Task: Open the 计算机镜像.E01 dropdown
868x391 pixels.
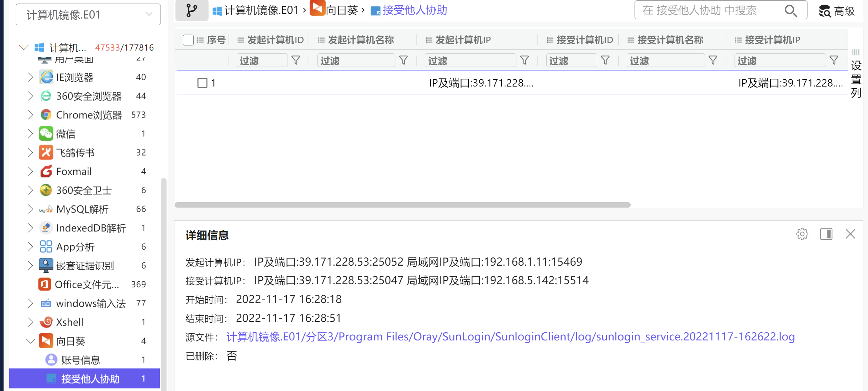Action: [x=88, y=15]
